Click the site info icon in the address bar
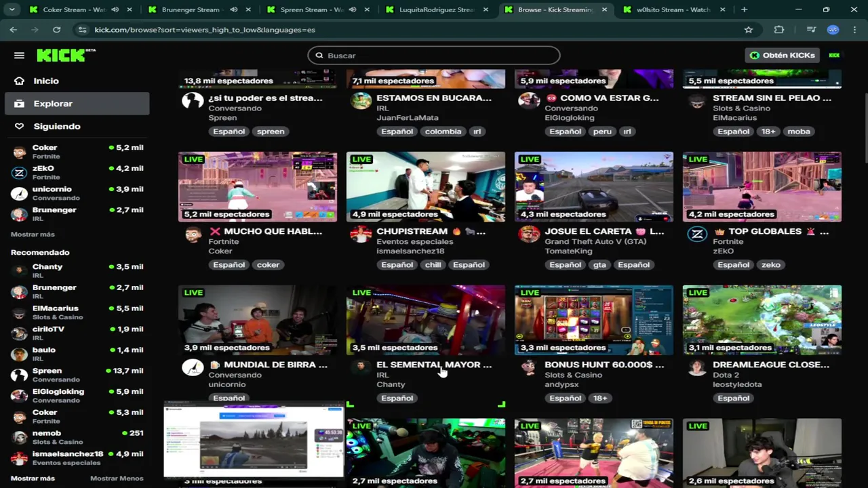Image resolution: width=868 pixels, height=488 pixels. [83, 30]
